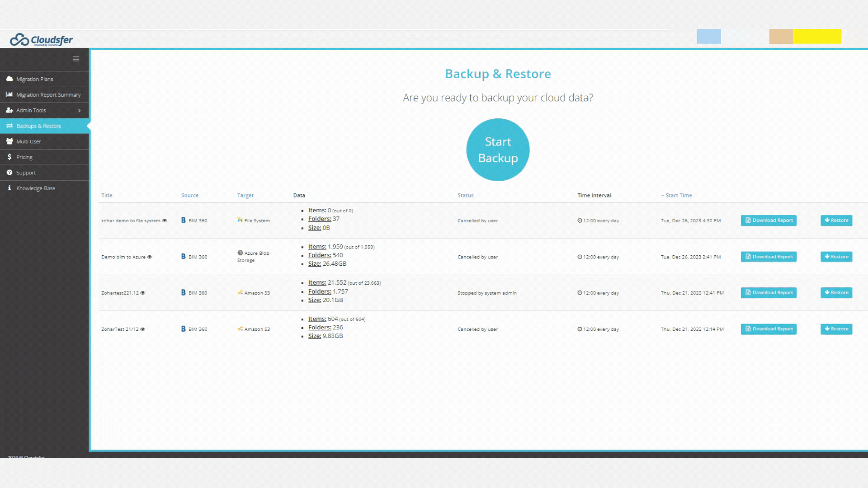Click Items link in zohar demo row
The width and height of the screenshot is (868, 488).
[317, 210]
